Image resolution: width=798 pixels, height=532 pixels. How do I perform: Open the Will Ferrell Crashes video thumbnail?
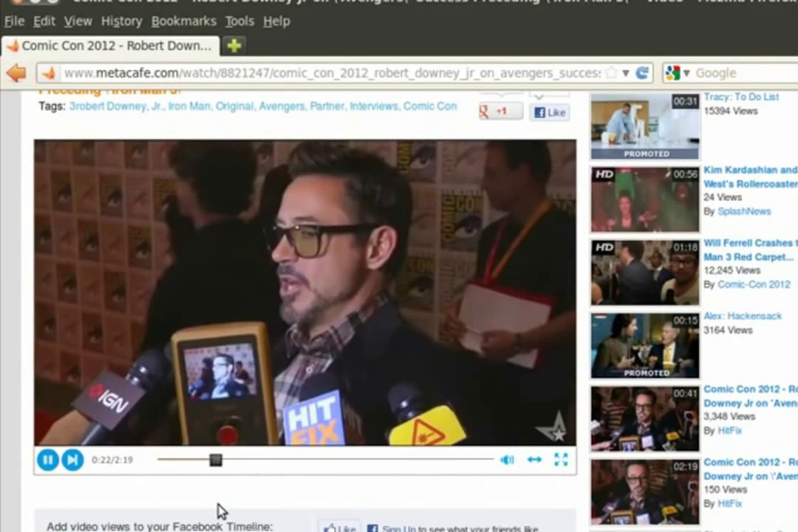click(645, 273)
